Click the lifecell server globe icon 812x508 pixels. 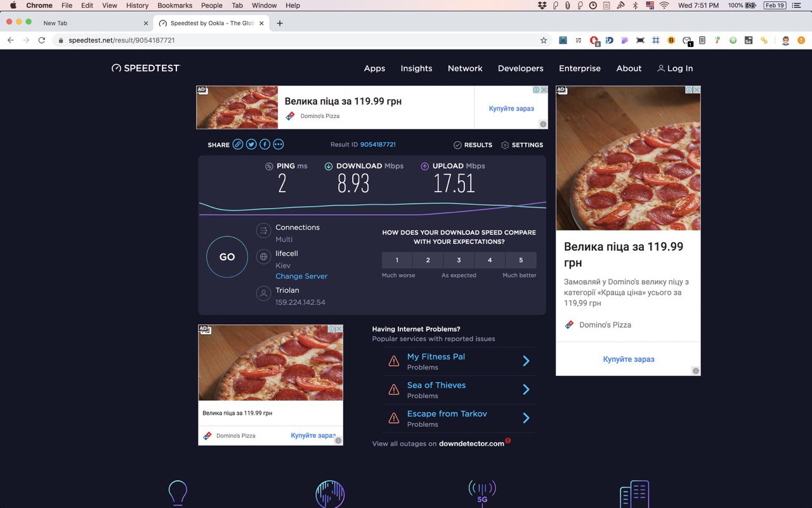(x=263, y=257)
